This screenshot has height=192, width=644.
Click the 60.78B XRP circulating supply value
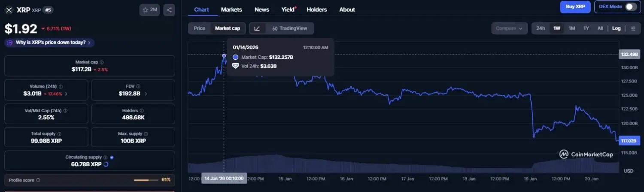pos(86,164)
